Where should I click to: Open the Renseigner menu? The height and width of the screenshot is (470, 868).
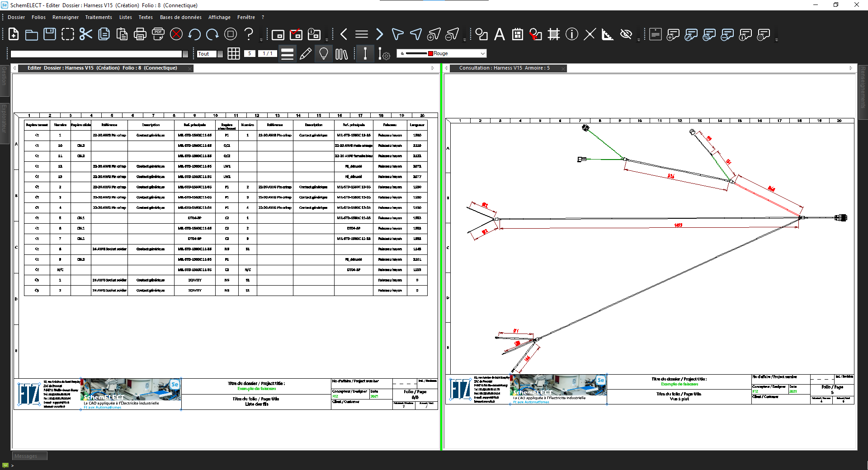pos(66,17)
